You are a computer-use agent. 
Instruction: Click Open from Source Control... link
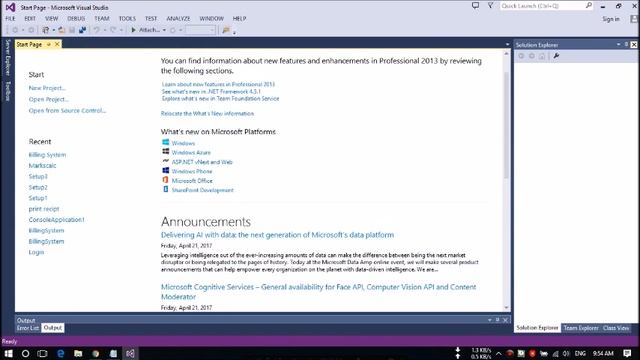click(x=67, y=110)
